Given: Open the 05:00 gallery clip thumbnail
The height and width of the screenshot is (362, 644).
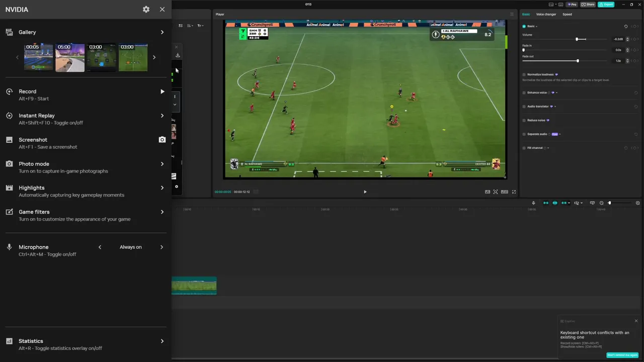Looking at the screenshot, I should click(x=70, y=57).
